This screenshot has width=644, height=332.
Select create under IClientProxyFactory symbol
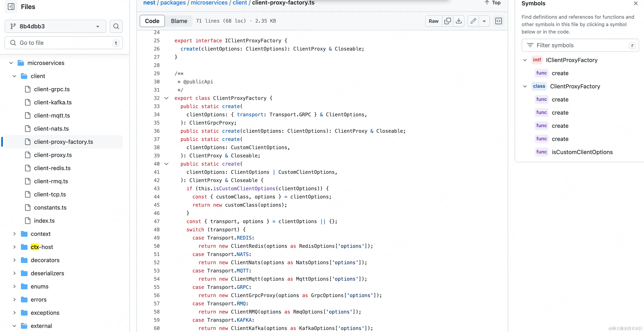point(560,73)
